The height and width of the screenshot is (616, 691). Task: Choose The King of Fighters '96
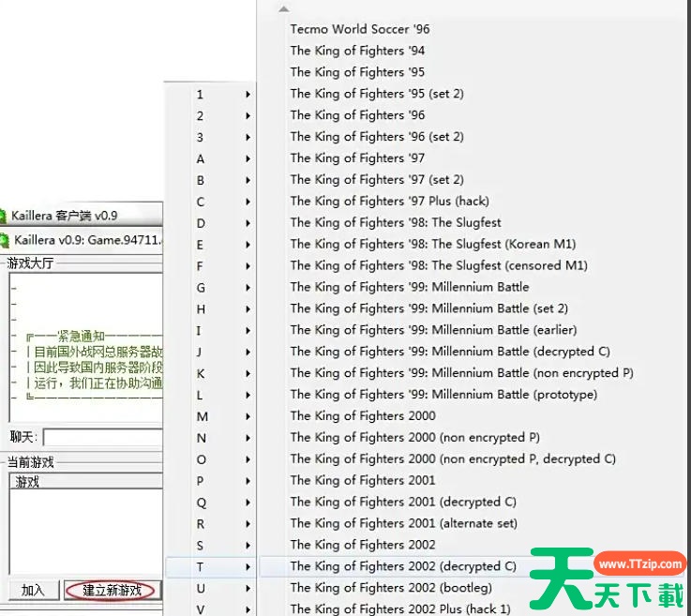[357, 115]
